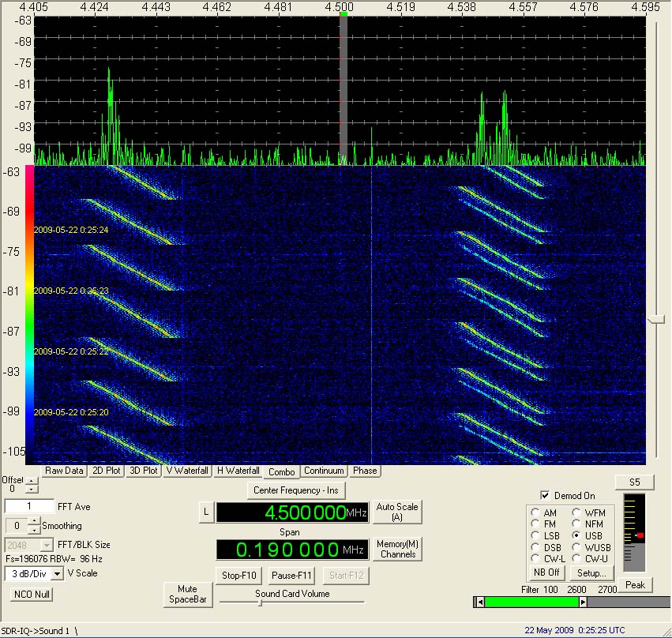Click the NB Off button
Screen dimensions: 672x638
(x=546, y=572)
